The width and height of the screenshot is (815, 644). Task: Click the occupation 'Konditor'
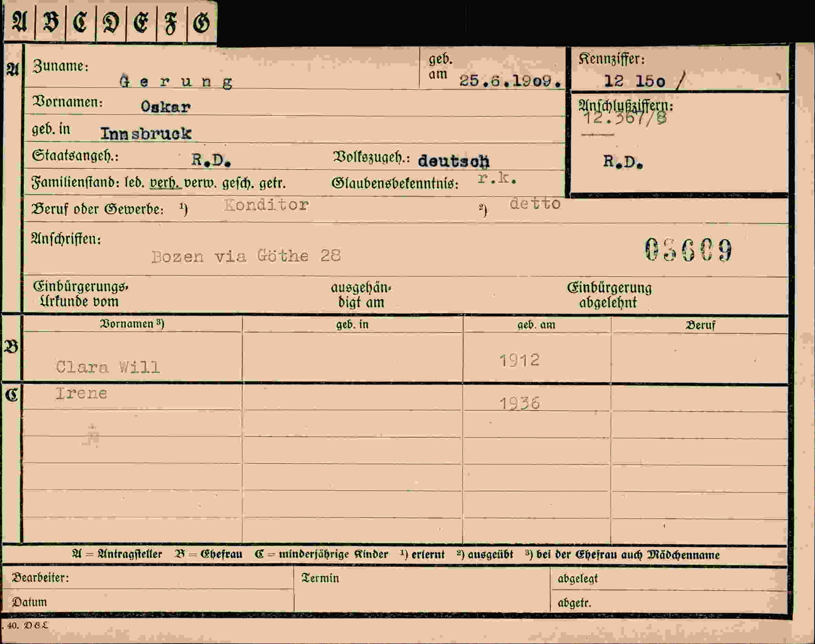point(267,205)
